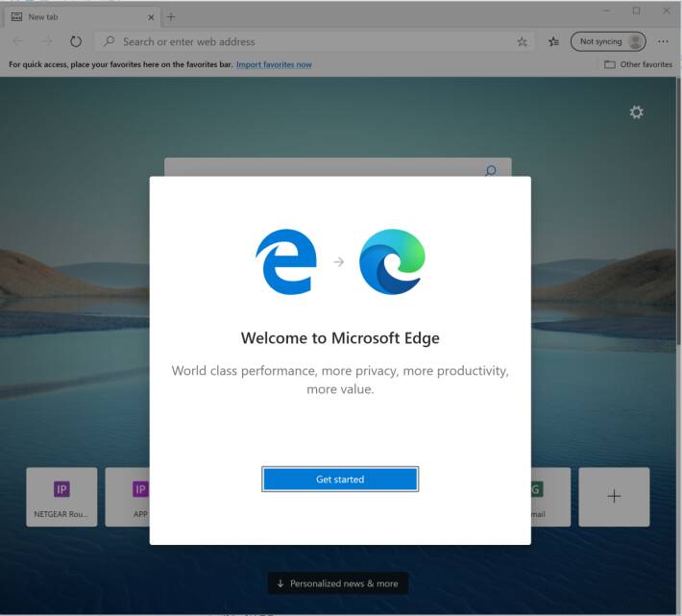Open page settings gear icon
This screenshot has width=682, height=616.
(x=636, y=112)
